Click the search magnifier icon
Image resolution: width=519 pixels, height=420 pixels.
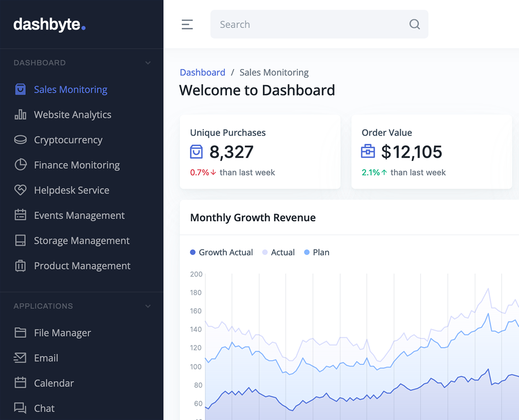415,24
